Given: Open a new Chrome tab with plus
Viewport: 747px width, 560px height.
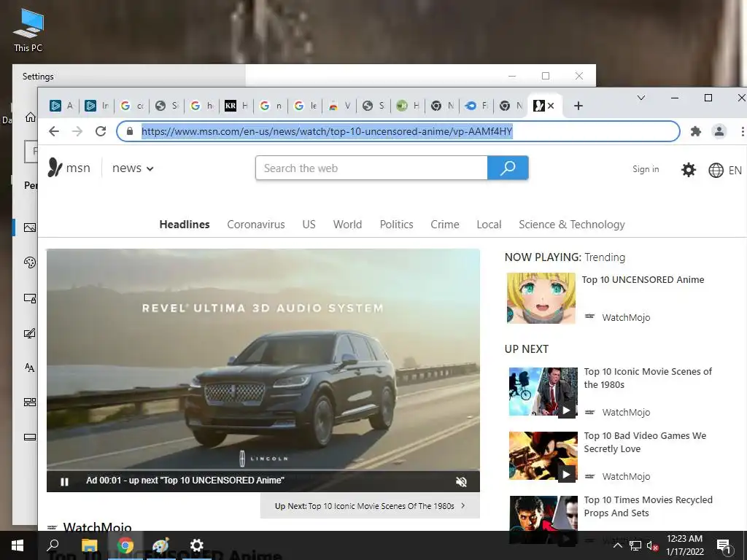Looking at the screenshot, I should 578,106.
